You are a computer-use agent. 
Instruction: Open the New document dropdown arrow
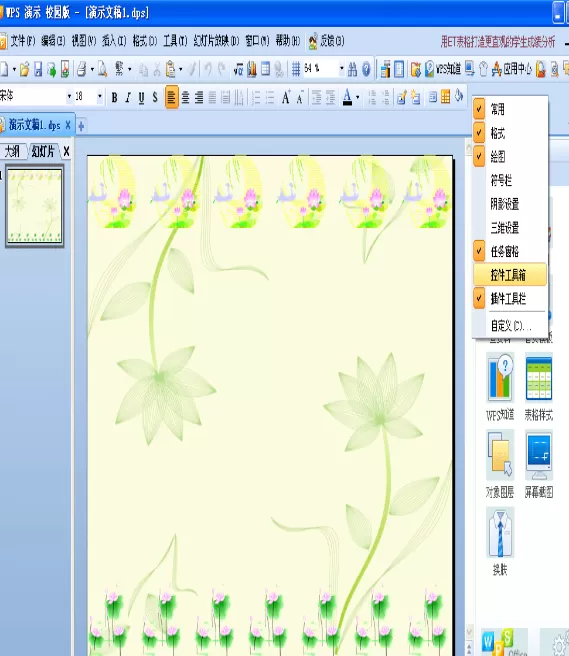[x=14, y=69]
